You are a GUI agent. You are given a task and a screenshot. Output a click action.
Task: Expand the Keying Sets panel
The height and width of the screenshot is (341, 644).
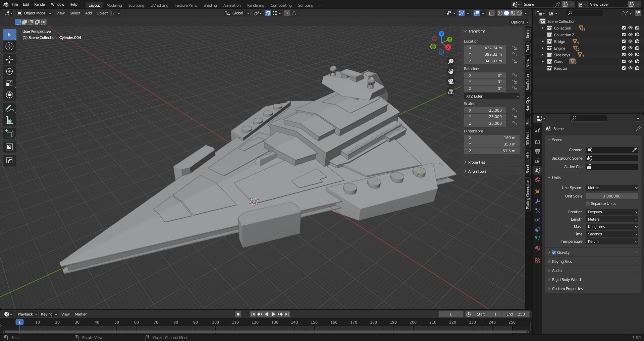[x=562, y=262]
